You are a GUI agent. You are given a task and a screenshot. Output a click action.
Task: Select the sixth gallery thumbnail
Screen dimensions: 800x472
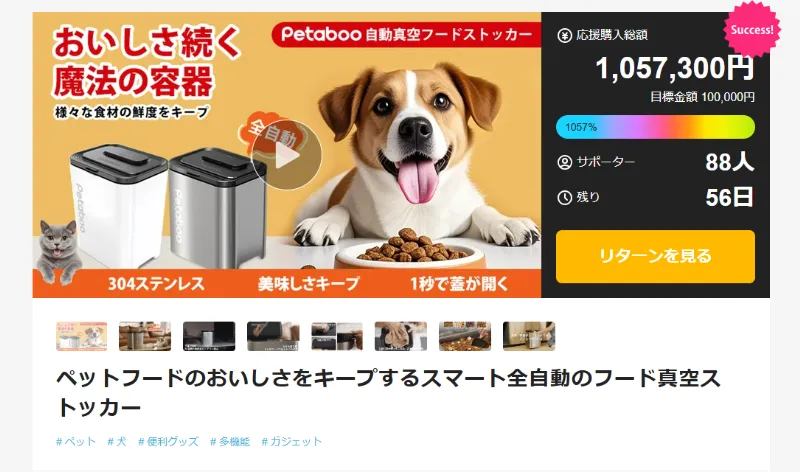pyautogui.click(x=401, y=336)
